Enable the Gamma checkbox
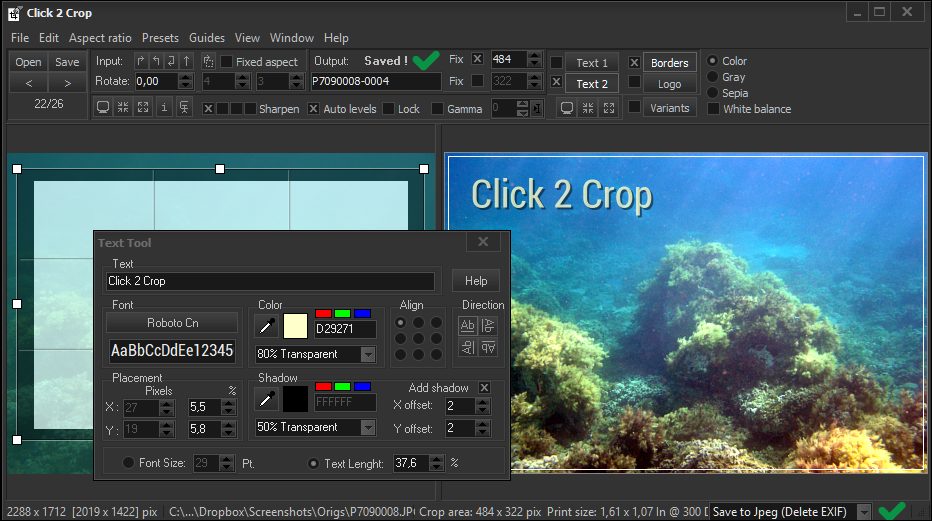 437,109
